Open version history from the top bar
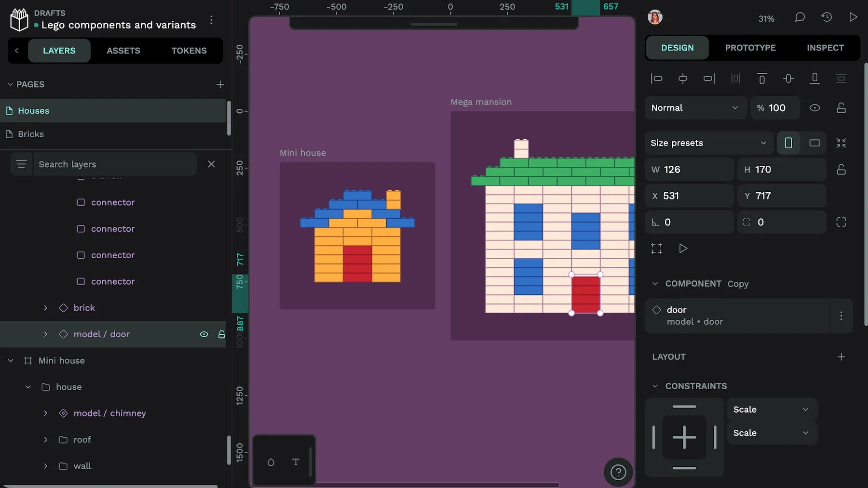This screenshot has height=488, width=868. point(827,17)
